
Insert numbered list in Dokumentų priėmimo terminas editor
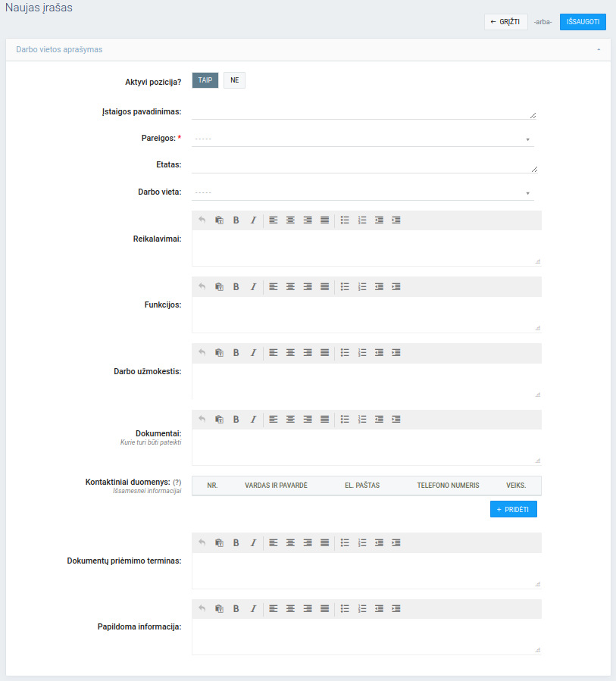(x=362, y=542)
